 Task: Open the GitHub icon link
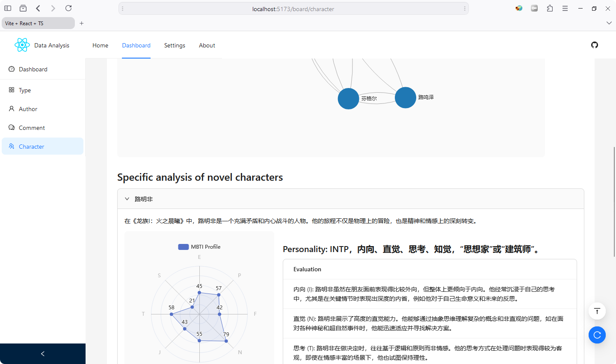[x=595, y=45]
